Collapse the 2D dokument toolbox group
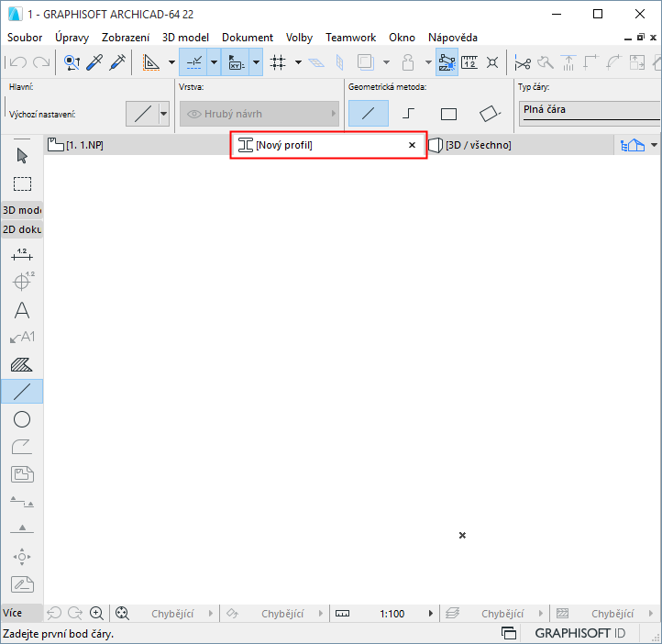 pos(22,229)
